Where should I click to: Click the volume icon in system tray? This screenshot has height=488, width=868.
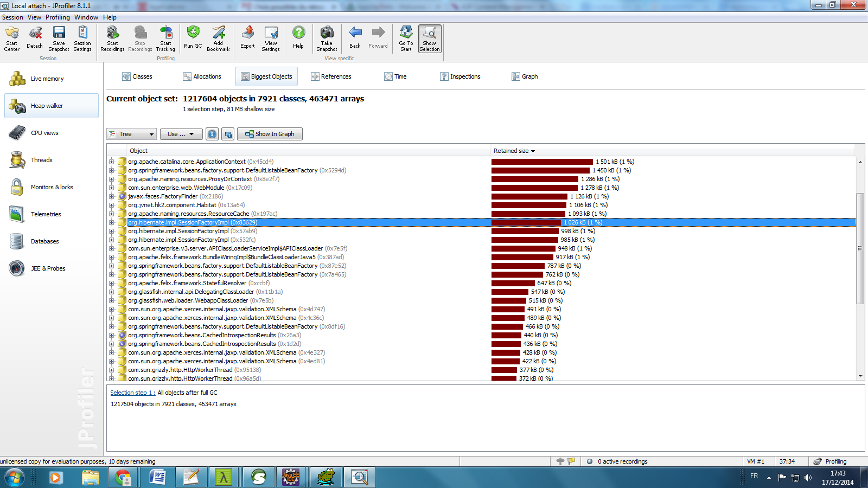[x=808, y=477]
